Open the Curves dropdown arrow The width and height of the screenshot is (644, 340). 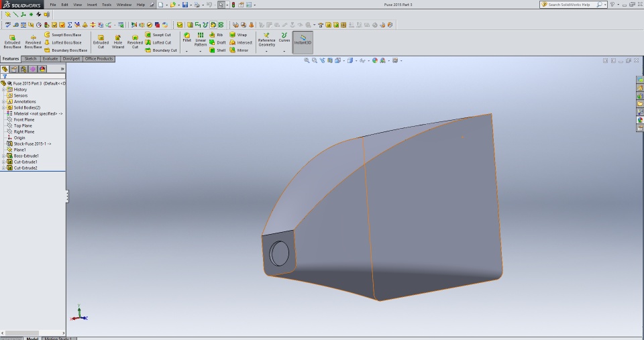tap(284, 52)
